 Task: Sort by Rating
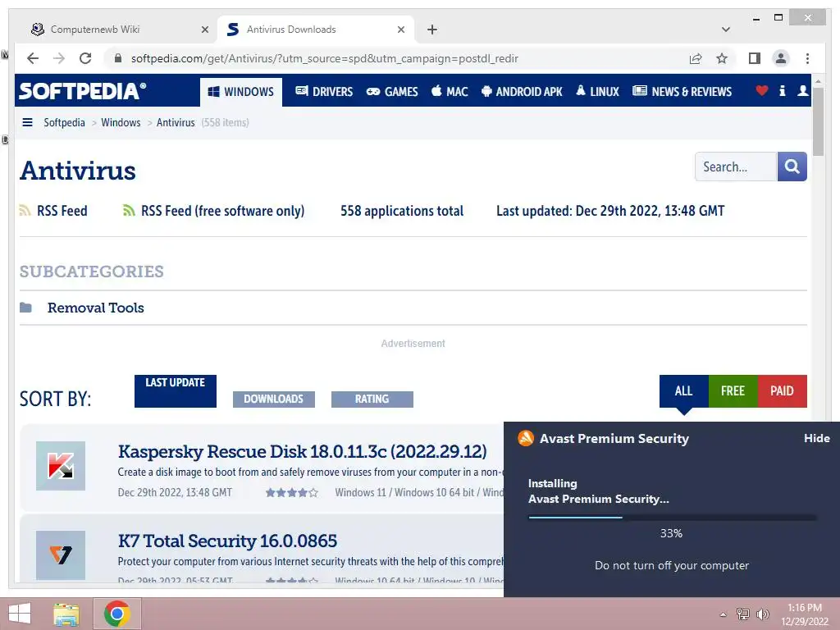click(372, 399)
